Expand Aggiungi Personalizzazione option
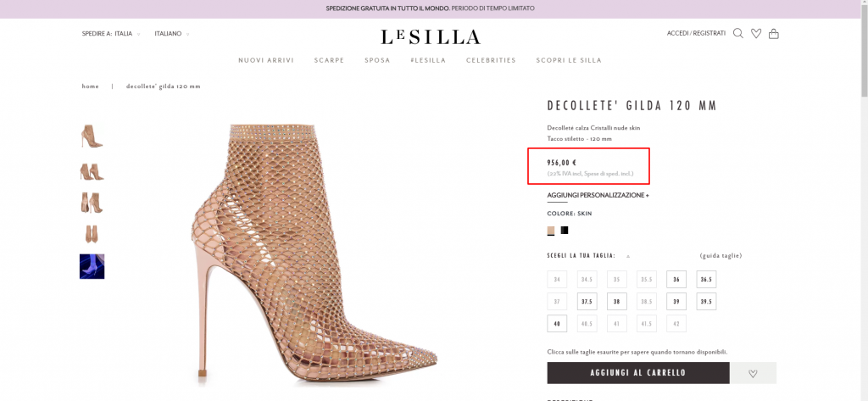Image resolution: width=868 pixels, height=401 pixels. [x=598, y=195]
